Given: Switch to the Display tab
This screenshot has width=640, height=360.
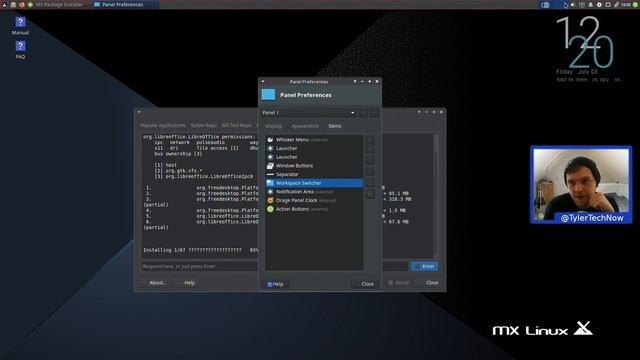Looking at the screenshot, I should 273,126.
